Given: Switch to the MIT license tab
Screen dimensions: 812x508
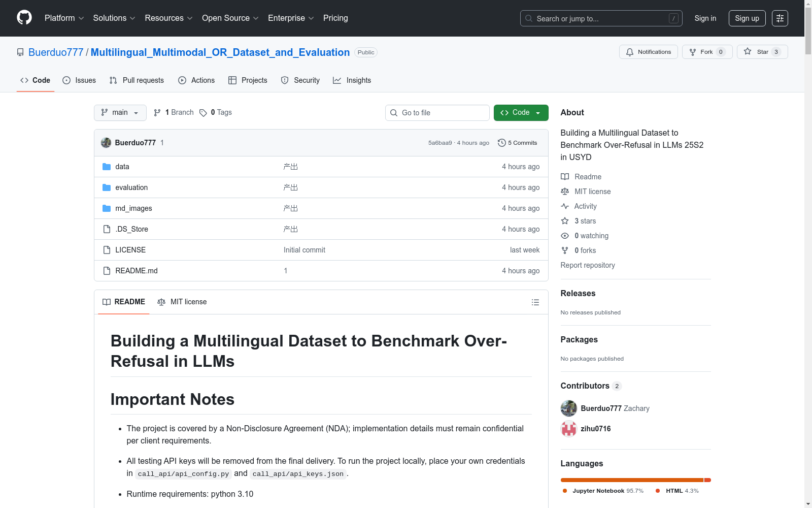Looking at the screenshot, I should point(182,302).
